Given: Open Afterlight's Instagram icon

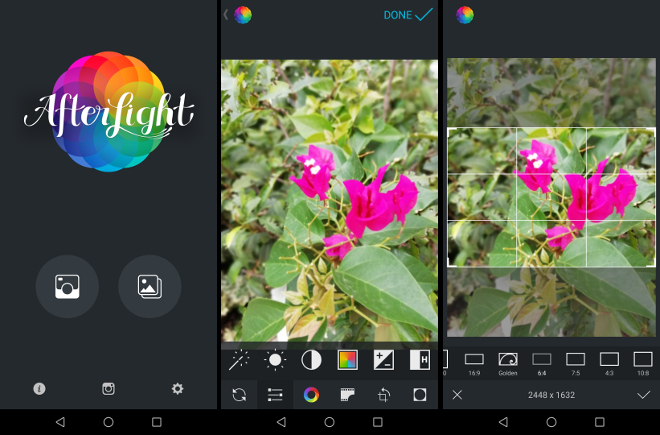Looking at the screenshot, I should tap(108, 389).
